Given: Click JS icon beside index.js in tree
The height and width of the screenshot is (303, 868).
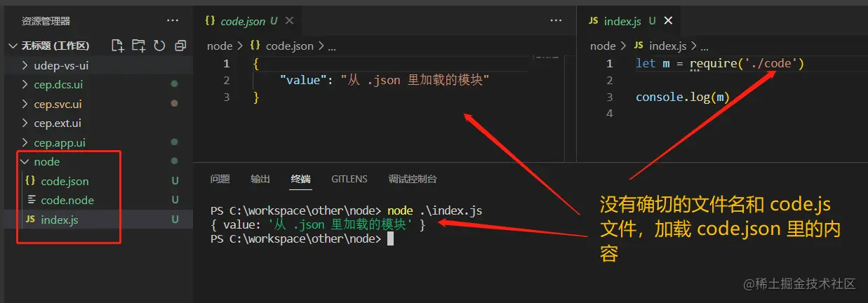Looking at the screenshot, I should (x=30, y=220).
